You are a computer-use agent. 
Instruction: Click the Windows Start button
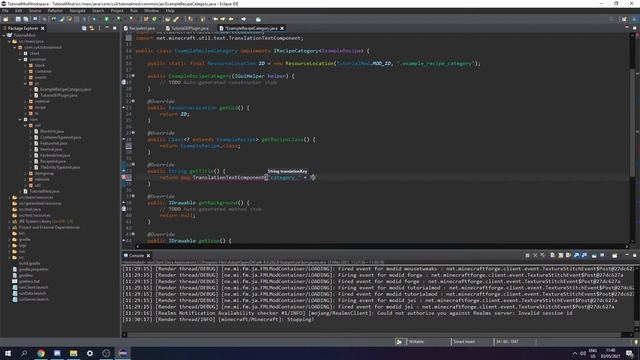pyautogui.click(x=8, y=353)
